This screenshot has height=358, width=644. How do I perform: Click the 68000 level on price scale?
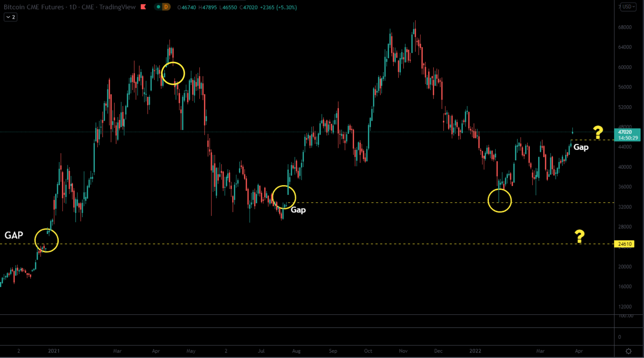point(625,27)
